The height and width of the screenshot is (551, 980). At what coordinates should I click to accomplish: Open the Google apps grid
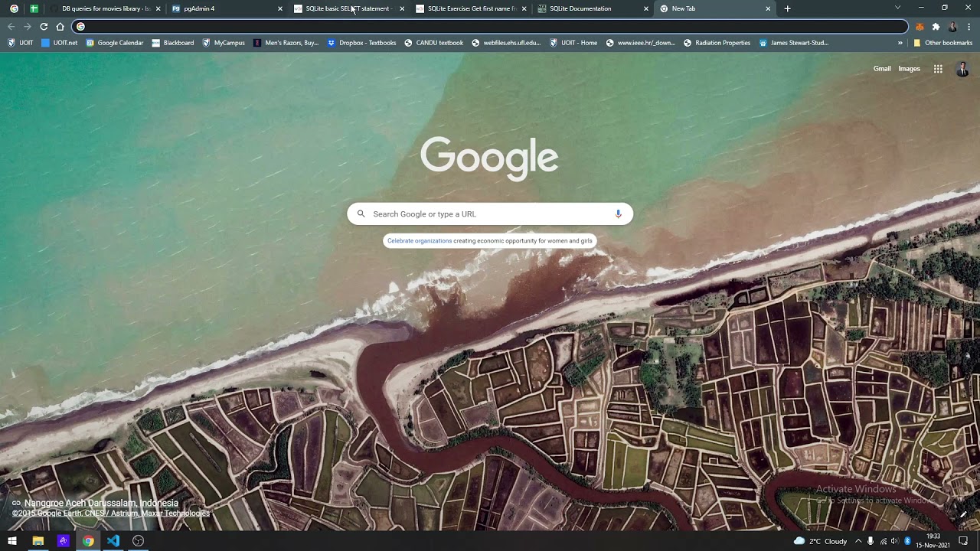pos(938,69)
